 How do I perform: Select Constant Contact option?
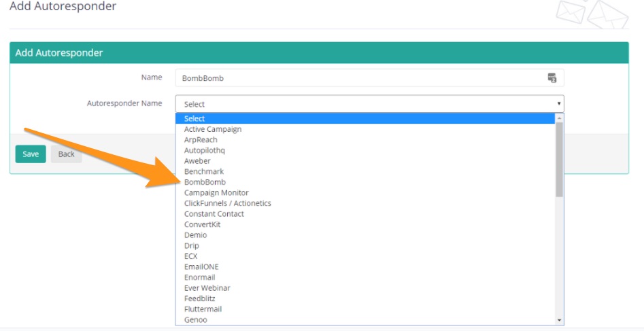click(365, 214)
